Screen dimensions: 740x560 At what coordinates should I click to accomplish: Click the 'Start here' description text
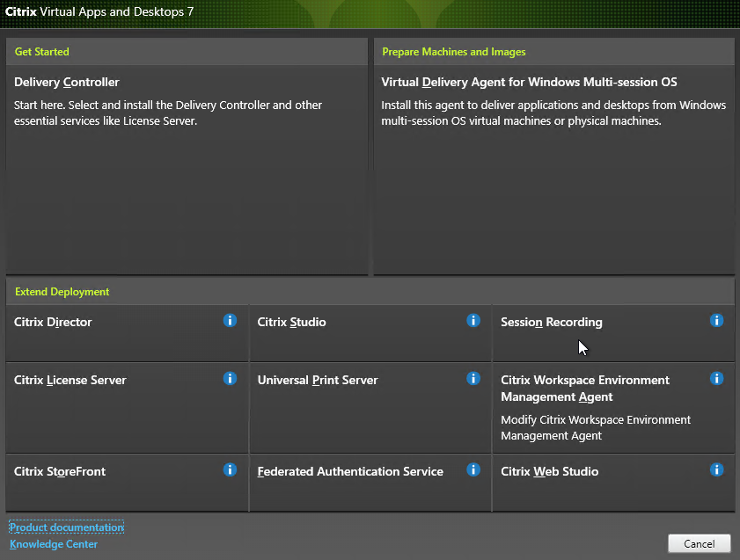(168, 113)
